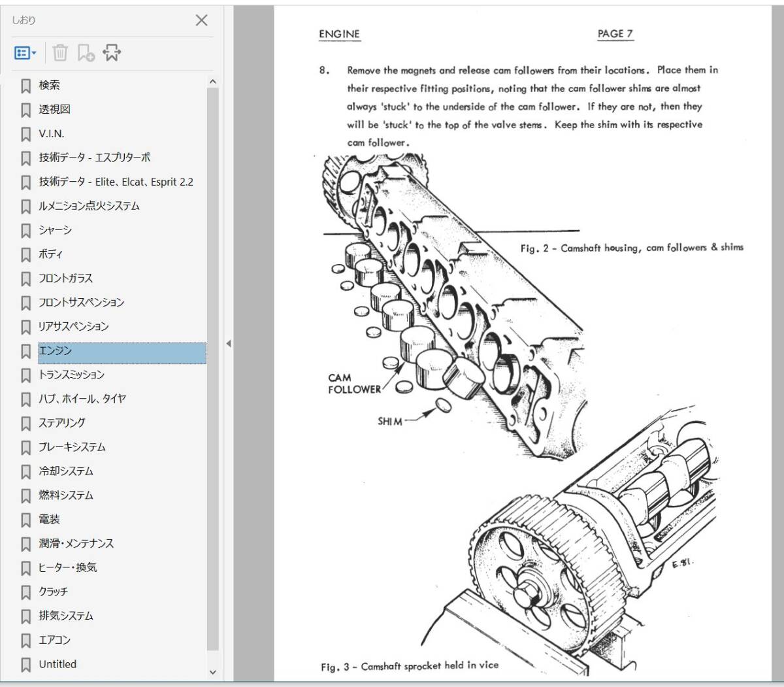Click the Fig. 2 camshaft housing caption
Viewport: 784px width, 687px height.
pos(632,248)
